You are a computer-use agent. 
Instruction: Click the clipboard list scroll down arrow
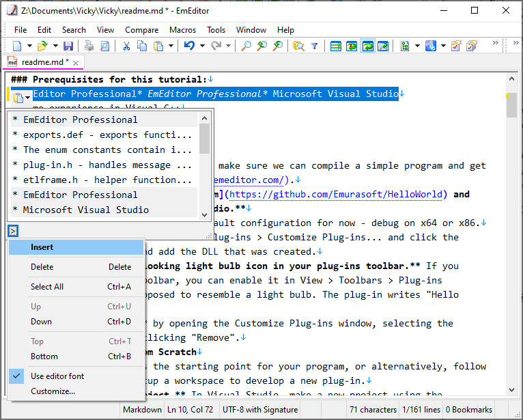coord(204,215)
